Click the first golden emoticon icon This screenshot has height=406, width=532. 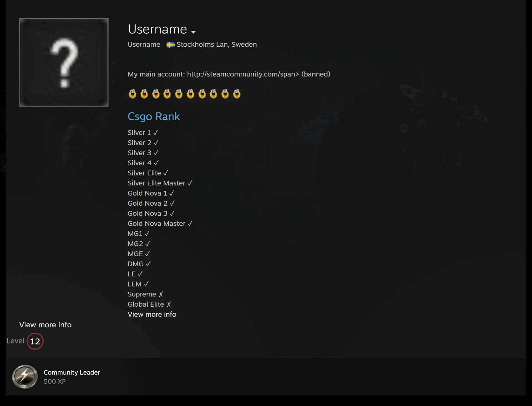[132, 94]
